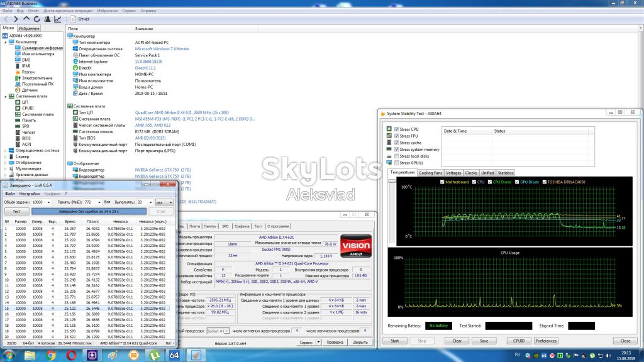644x362 pixels.
Task: Refresh the AIDA64 page with the reload icon
Action: coord(36,19)
